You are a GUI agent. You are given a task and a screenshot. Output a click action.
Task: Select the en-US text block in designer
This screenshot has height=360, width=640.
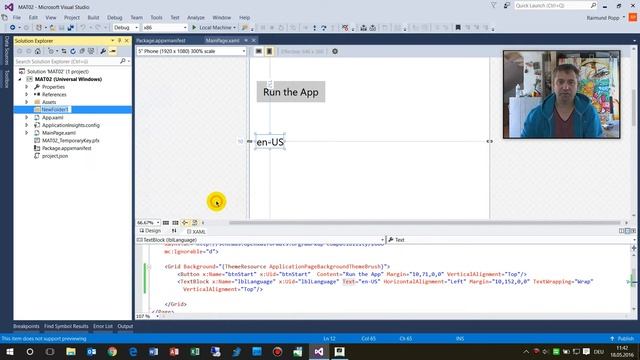tap(270, 142)
